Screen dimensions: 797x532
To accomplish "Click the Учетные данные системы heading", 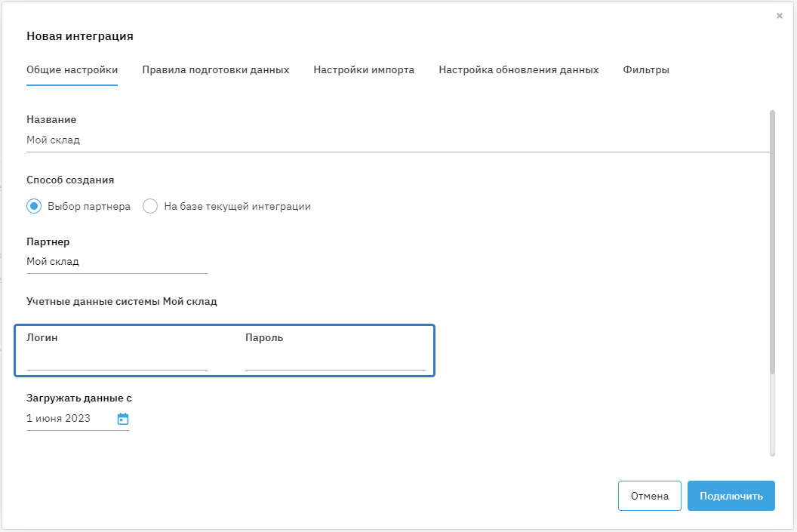I will tap(122, 301).
